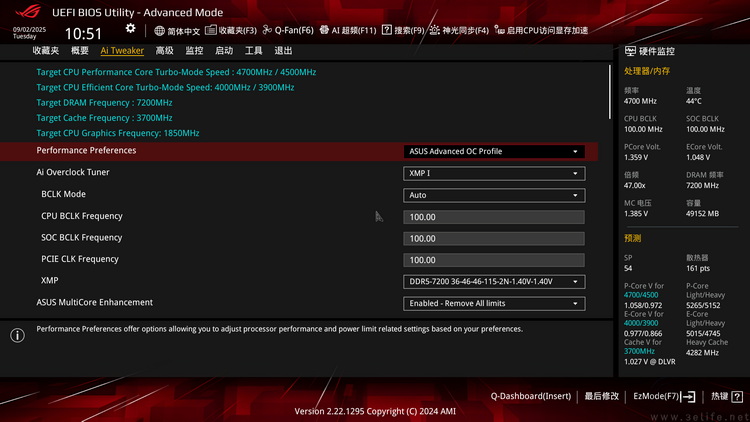The height and width of the screenshot is (422, 750).
Task: Click the 4700/4500 P-Core link value
Action: pos(641,295)
